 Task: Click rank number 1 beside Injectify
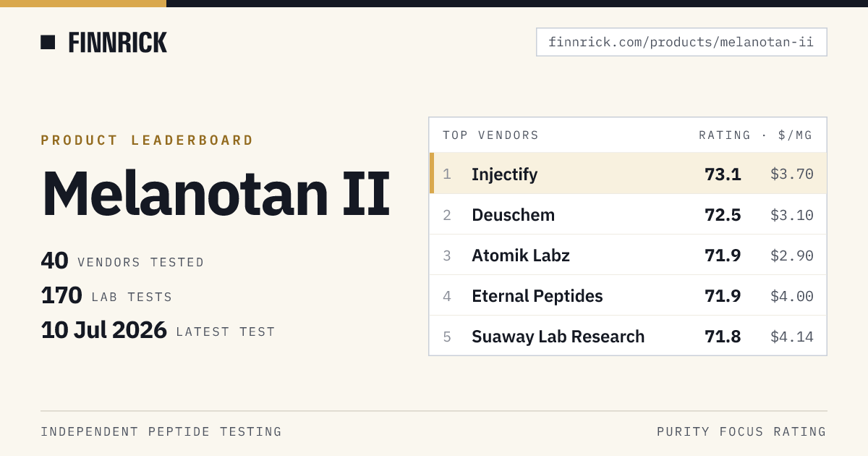pyautogui.click(x=447, y=174)
